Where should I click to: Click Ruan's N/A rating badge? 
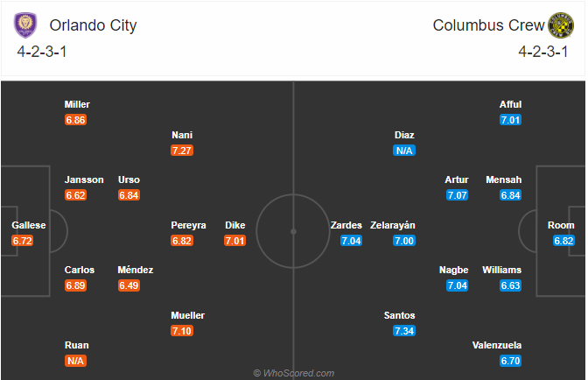[x=75, y=361]
